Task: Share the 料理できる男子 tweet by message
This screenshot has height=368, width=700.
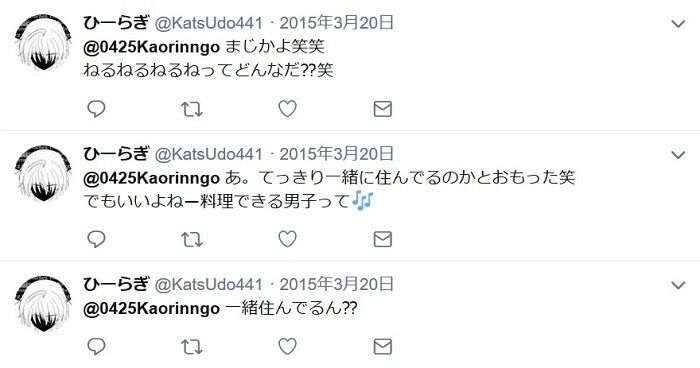Action: (383, 239)
